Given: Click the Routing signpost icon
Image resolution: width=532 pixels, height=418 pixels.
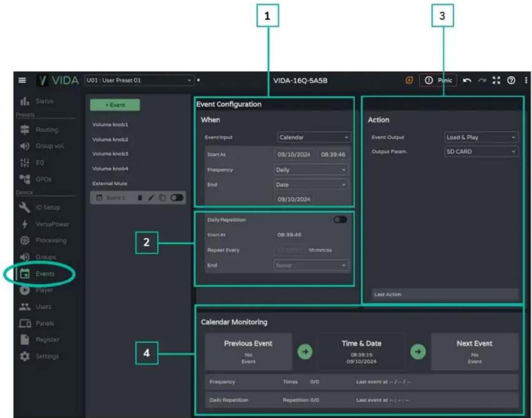Looking at the screenshot, I should pos(24,129).
